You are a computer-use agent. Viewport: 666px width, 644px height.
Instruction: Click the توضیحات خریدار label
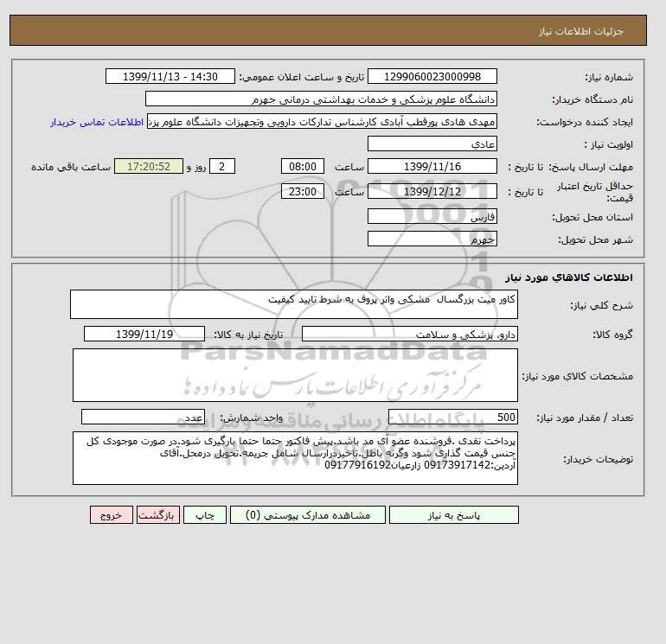point(598,459)
